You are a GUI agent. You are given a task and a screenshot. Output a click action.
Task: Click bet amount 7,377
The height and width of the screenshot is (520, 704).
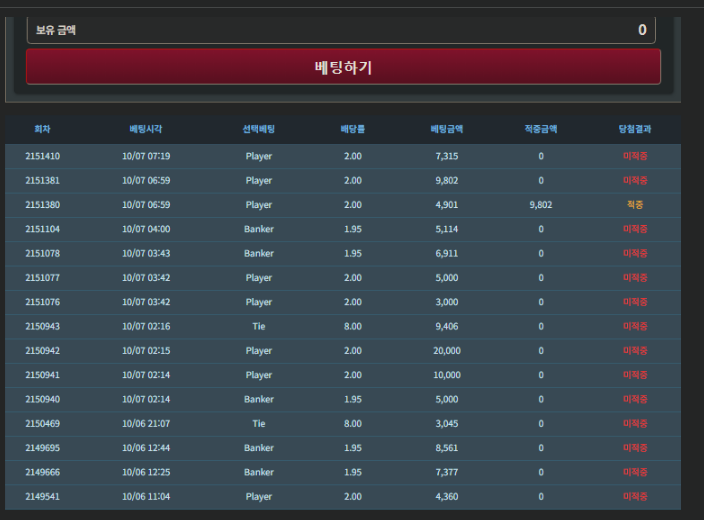447,472
